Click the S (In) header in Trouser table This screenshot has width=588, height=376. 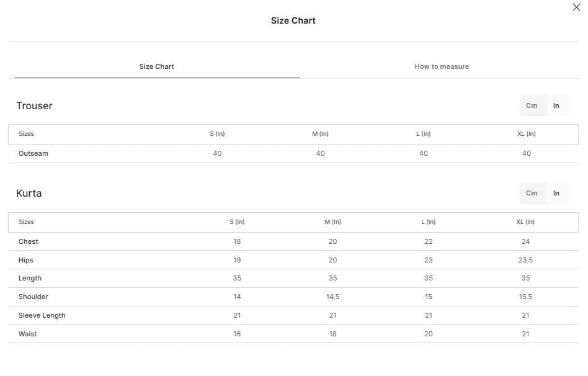(x=217, y=133)
